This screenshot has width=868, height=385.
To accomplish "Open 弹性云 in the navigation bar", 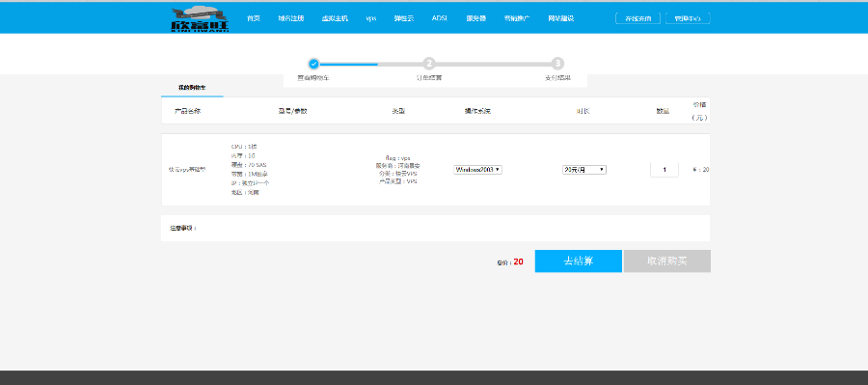I will point(403,18).
